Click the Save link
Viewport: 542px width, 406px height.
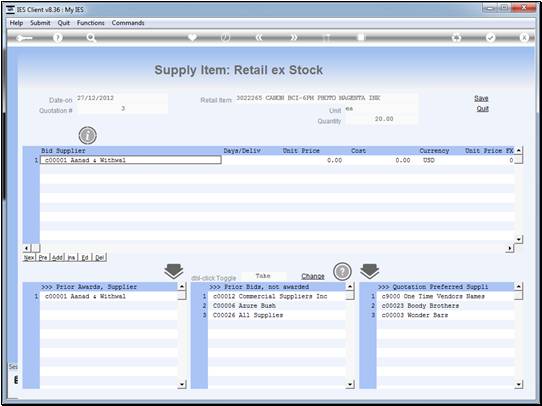pyautogui.click(x=481, y=98)
